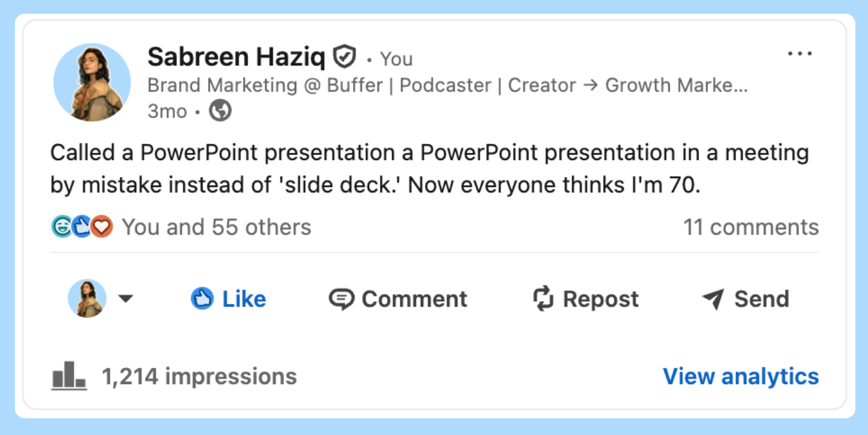Click the Send paper plane icon

click(713, 299)
